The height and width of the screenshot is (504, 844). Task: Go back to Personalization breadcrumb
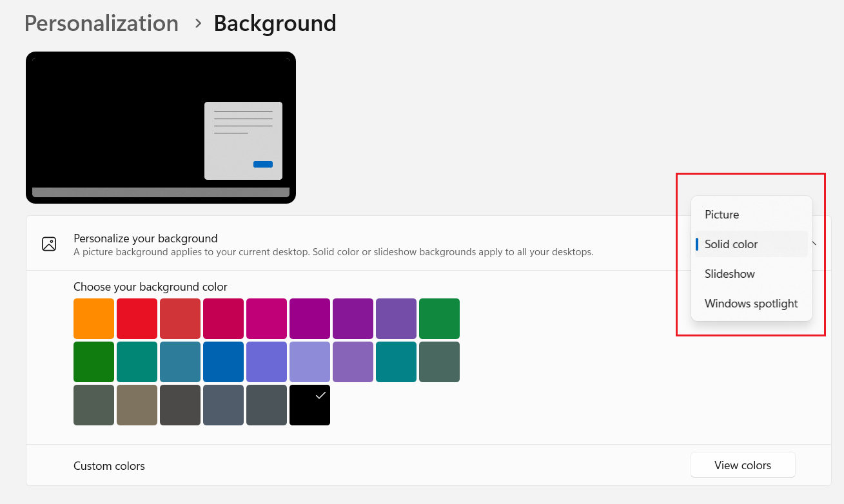101,23
